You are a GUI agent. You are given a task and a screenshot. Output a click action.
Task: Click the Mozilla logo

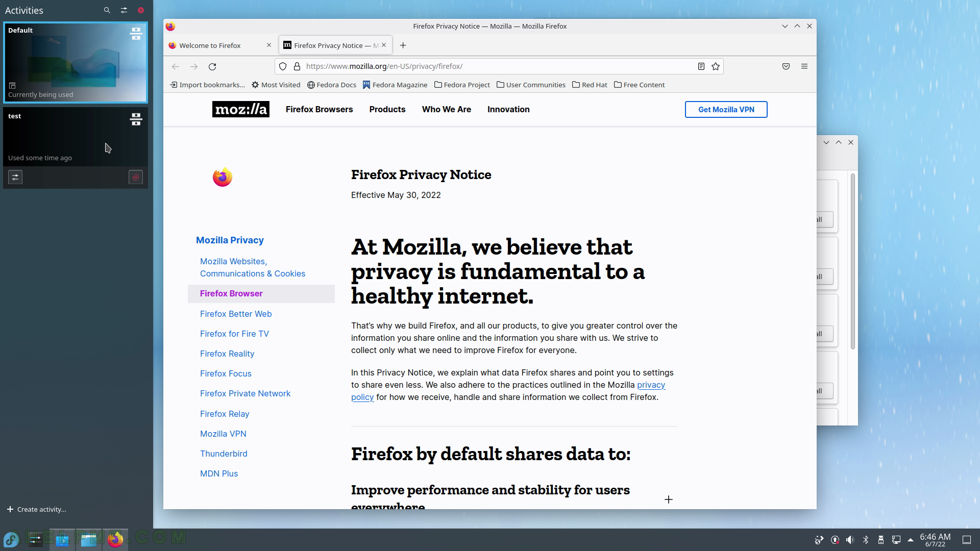241,109
